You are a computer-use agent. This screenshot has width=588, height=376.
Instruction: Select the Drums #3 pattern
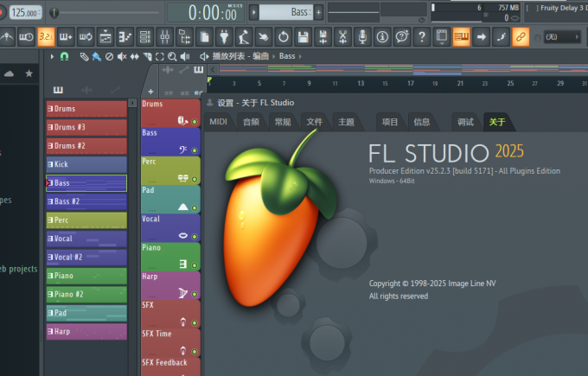point(86,127)
